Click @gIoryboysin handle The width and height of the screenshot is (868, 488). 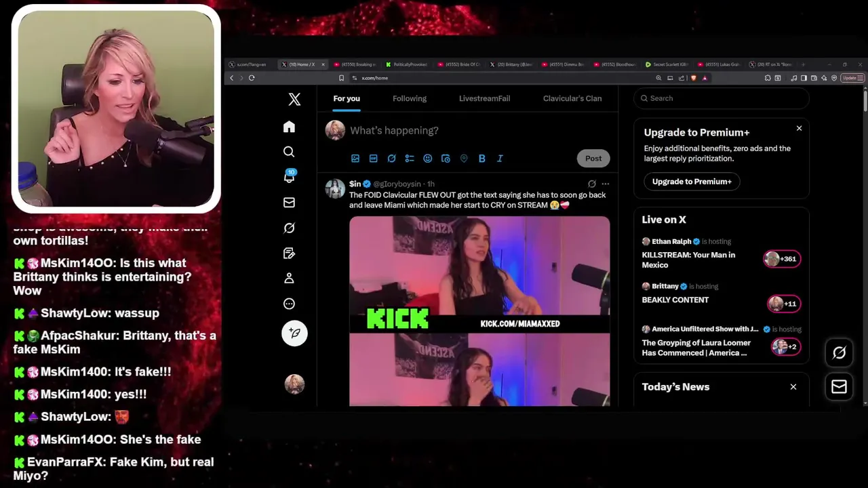(x=398, y=184)
